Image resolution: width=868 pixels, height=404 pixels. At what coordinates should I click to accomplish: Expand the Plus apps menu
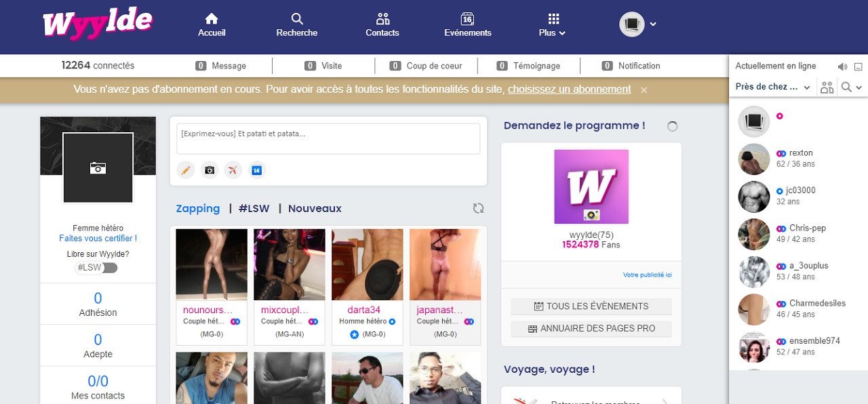tap(553, 25)
